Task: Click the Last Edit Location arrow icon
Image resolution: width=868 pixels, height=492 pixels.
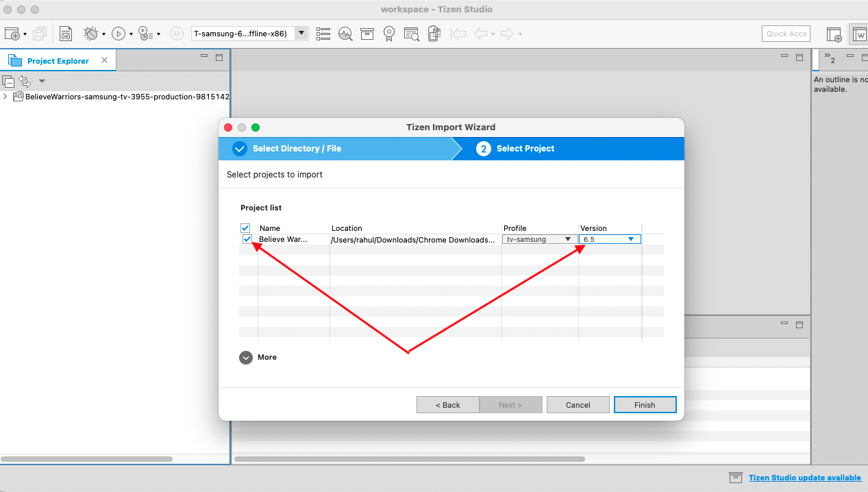Action: click(x=459, y=34)
